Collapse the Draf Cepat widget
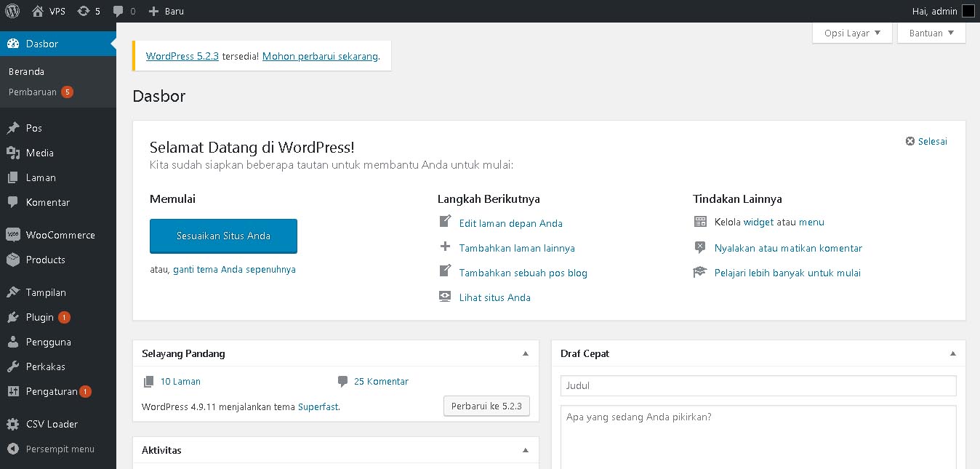 click(x=953, y=353)
